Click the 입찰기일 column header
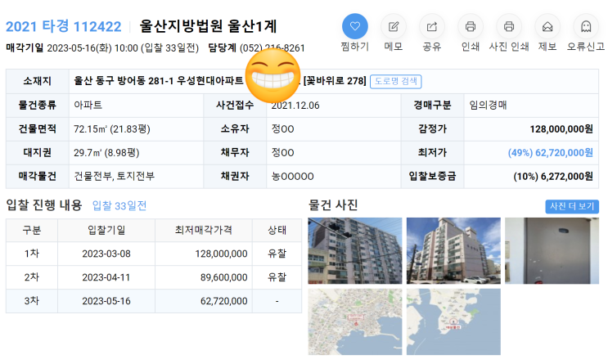This screenshot has width=608, height=364. pyautogui.click(x=106, y=231)
